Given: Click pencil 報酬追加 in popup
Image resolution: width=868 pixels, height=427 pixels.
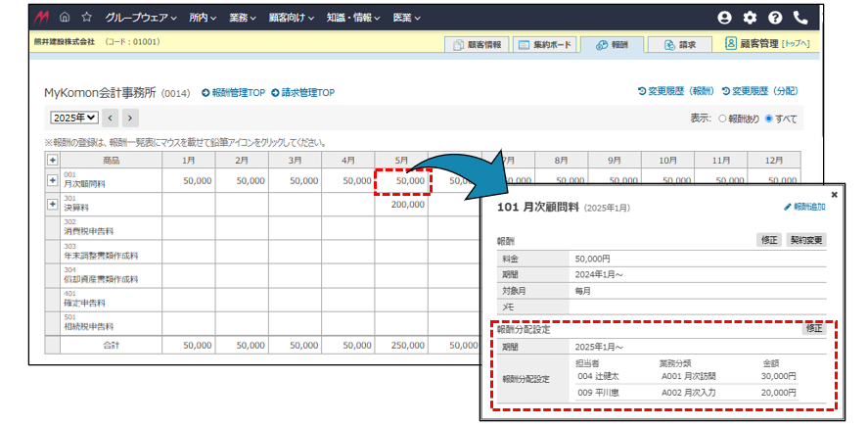Looking at the screenshot, I should coord(804,207).
